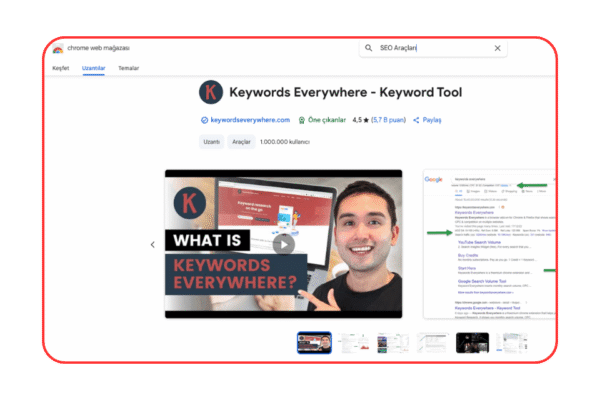Click the Chrome Web Store rainbow logo

click(58, 49)
